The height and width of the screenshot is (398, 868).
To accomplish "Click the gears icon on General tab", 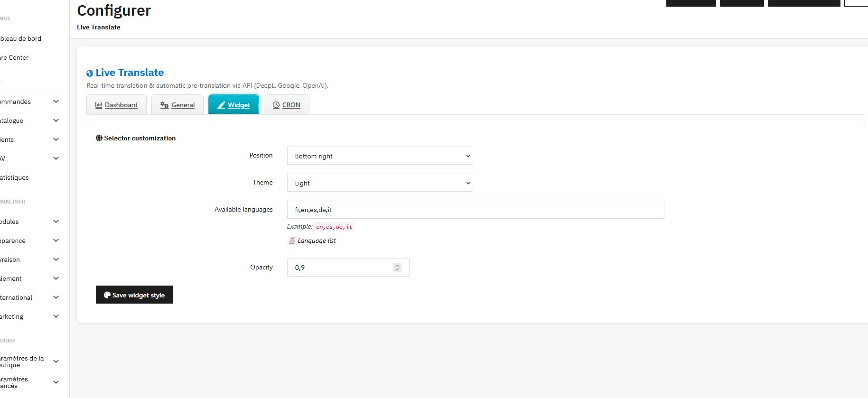I will point(165,105).
